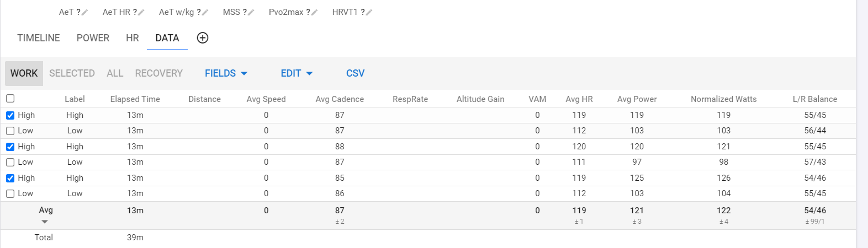
Task: Expand the Avg row arrow
Action: 45,222
